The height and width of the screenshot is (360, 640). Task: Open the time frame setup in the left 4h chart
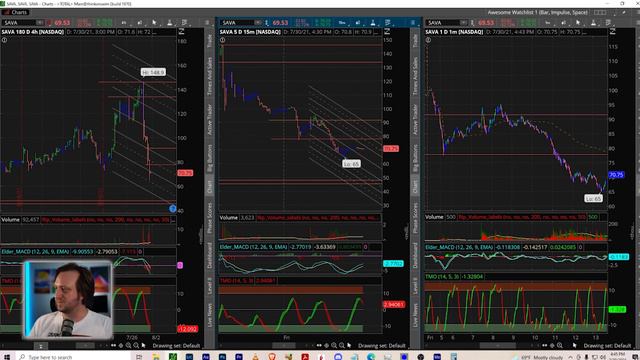pos(124,22)
